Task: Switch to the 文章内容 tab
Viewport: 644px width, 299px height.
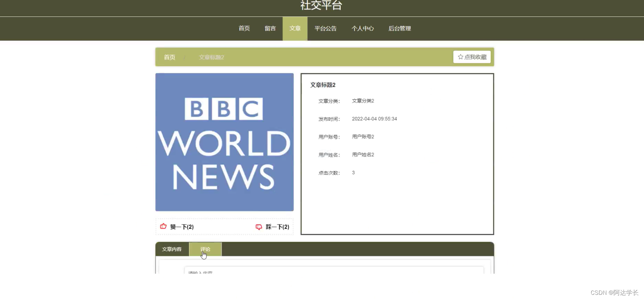Action: click(x=172, y=249)
